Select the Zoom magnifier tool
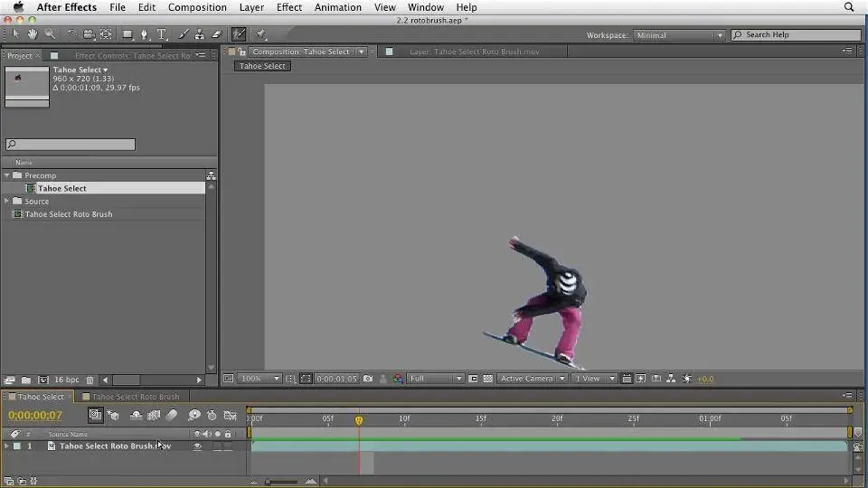This screenshot has width=868, height=488. pos(50,34)
